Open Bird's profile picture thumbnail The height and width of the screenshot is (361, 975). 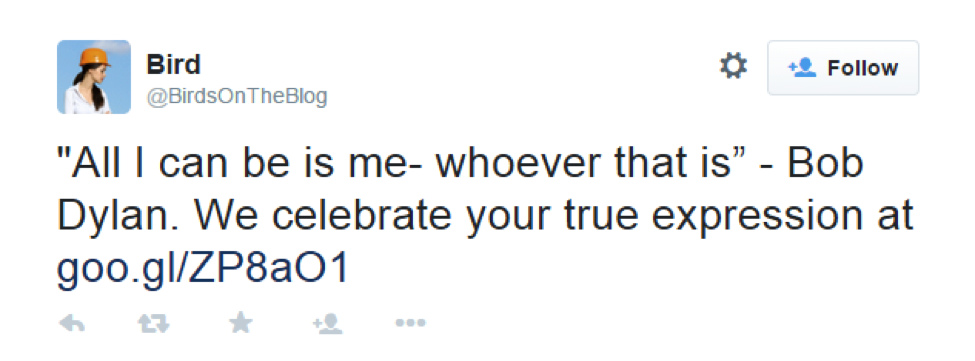94,77
